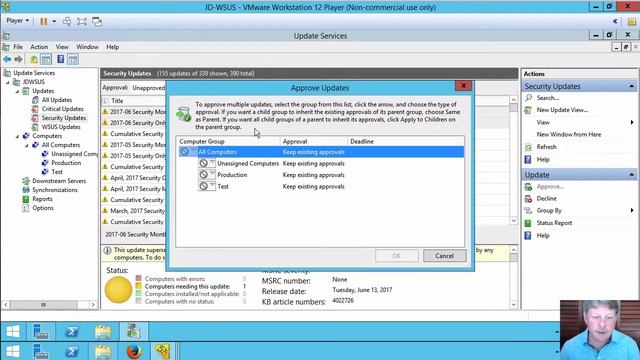Screen dimensions: 640x360
Task: Select Reports in the tree
Action: pos(42,199)
